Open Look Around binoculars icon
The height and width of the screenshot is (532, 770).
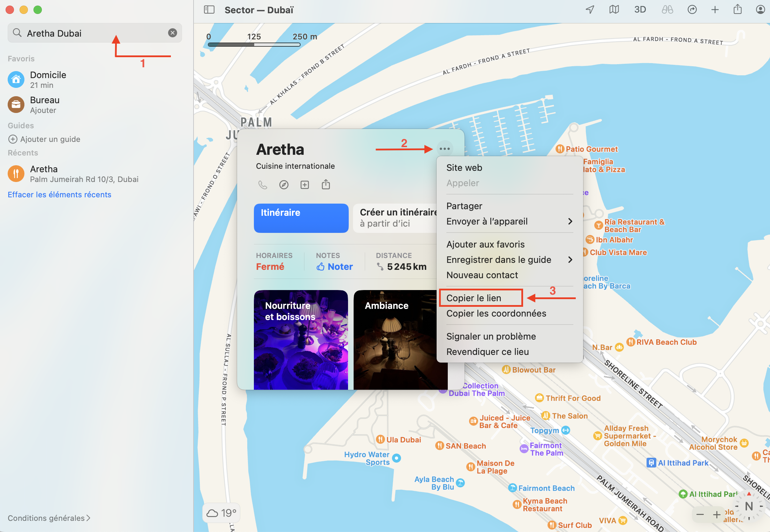click(667, 10)
